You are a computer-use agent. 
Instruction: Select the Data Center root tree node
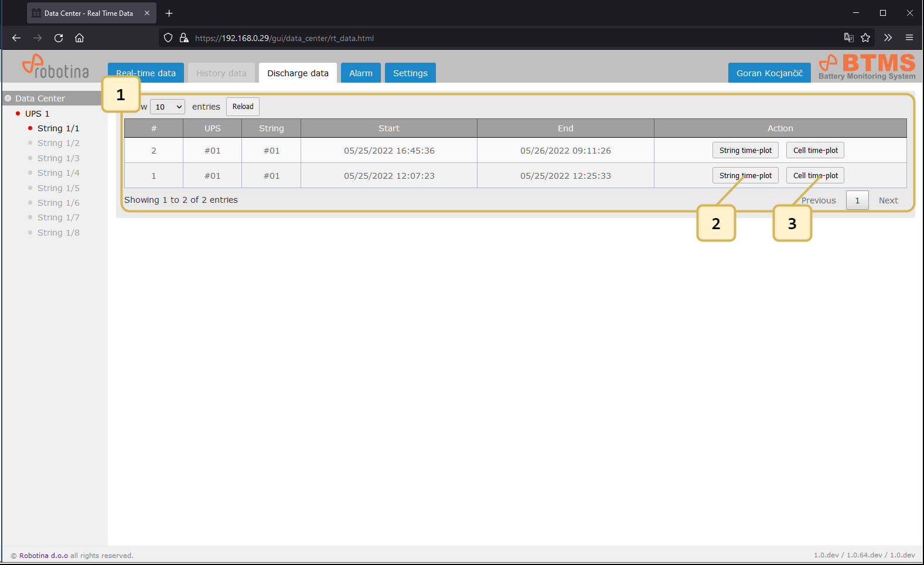coord(40,98)
